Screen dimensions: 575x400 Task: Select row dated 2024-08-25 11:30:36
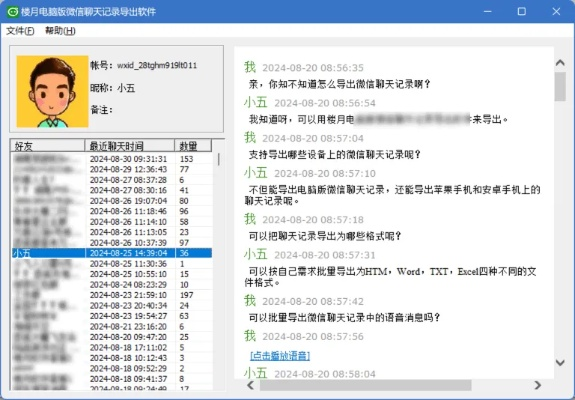point(112,264)
